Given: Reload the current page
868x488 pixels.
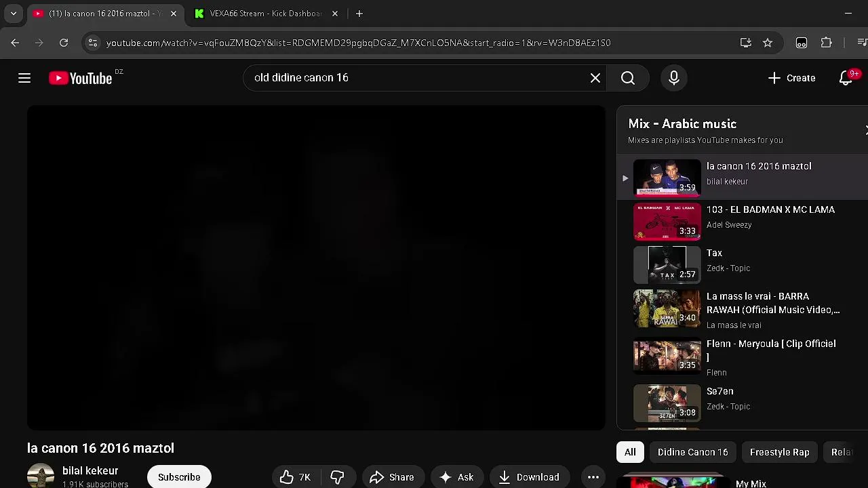Looking at the screenshot, I should (x=64, y=43).
